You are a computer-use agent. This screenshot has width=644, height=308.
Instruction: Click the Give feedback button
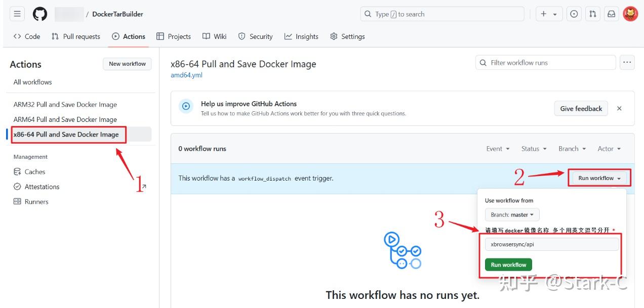(x=581, y=108)
